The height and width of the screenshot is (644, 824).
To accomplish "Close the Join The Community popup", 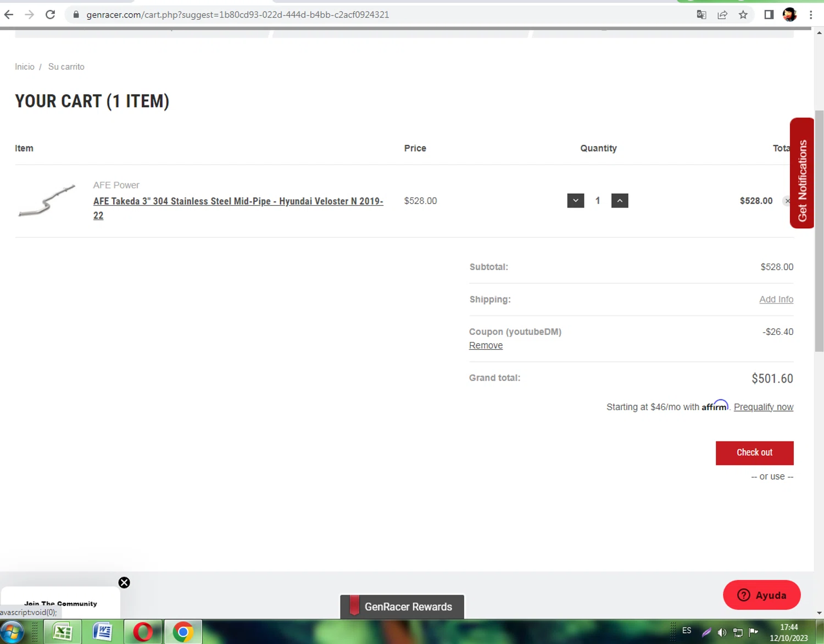I will coord(124,583).
